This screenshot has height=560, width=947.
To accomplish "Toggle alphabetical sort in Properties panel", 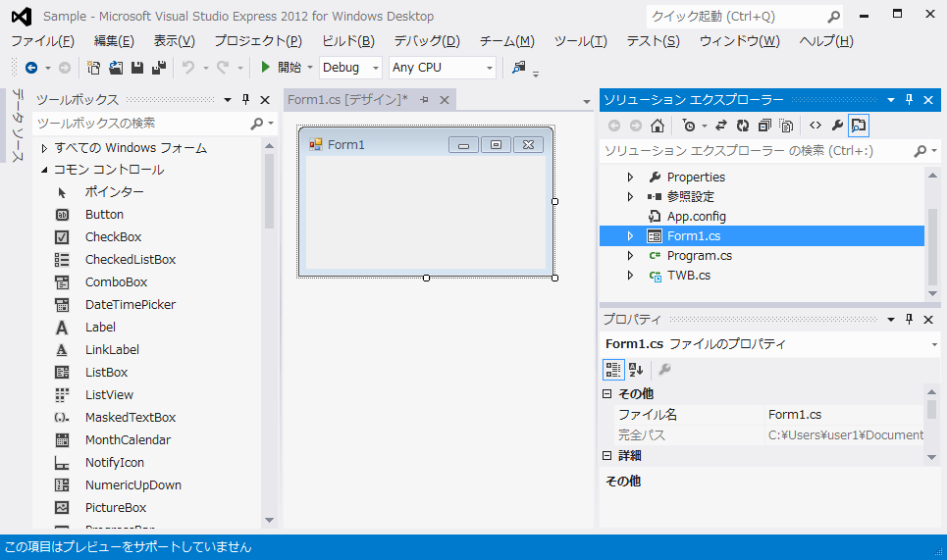I will click(636, 370).
